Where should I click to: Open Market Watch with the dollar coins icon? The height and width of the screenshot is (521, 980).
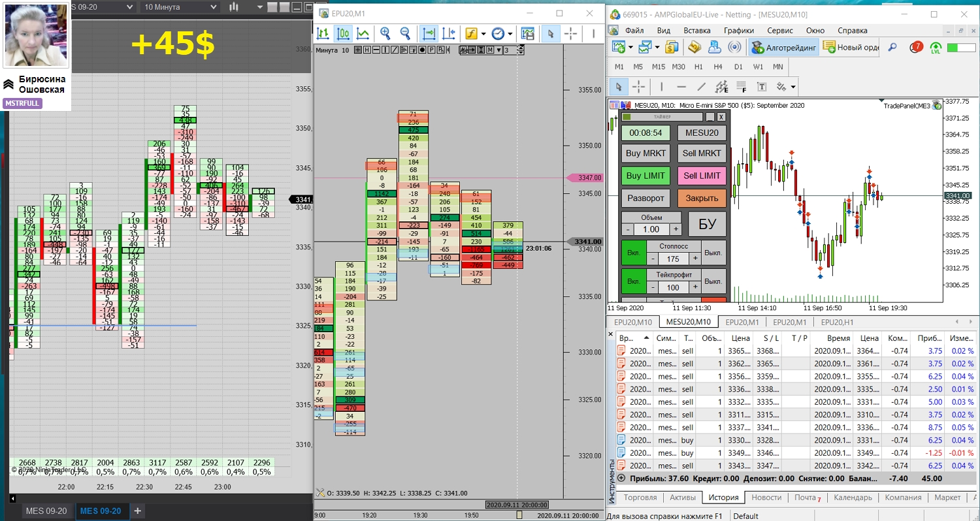point(672,47)
